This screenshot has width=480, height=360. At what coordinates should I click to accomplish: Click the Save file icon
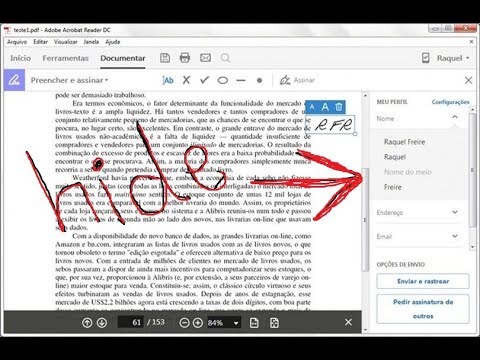pyautogui.click(x=165, y=58)
